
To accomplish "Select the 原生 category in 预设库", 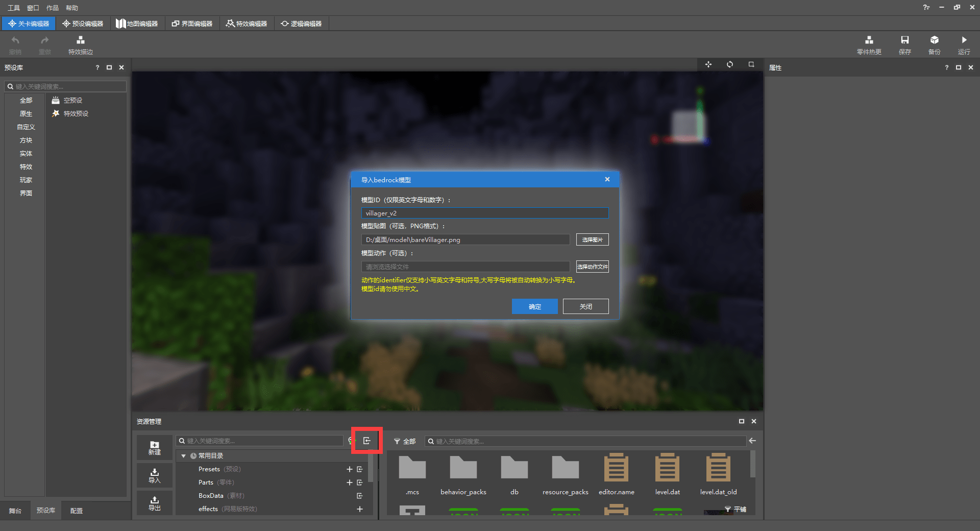I will tap(26, 113).
